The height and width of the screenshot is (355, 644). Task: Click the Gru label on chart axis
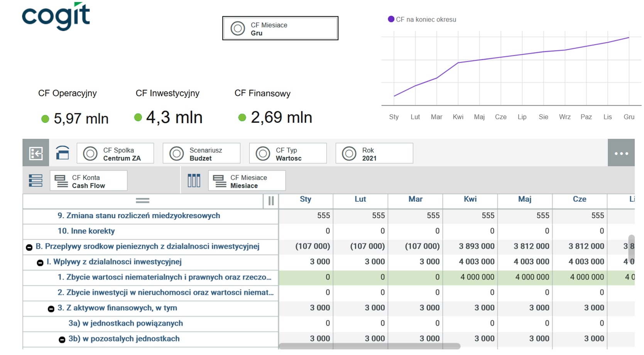pyautogui.click(x=629, y=117)
